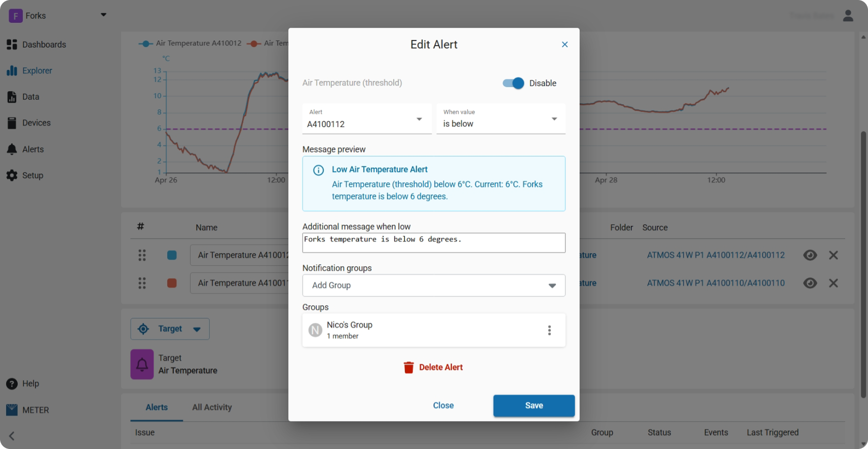Viewport: 868px width, 449px height.
Task: Go to Devices in the sidebar
Action: (x=36, y=123)
